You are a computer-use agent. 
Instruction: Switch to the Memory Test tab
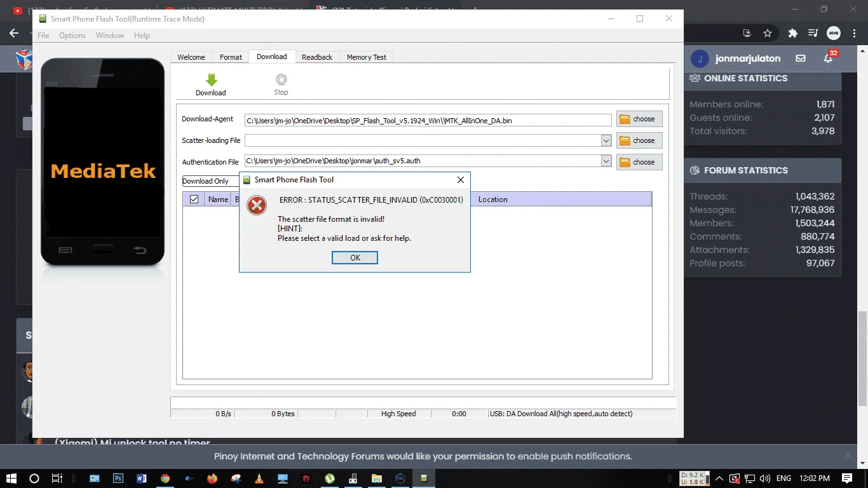coord(367,57)
